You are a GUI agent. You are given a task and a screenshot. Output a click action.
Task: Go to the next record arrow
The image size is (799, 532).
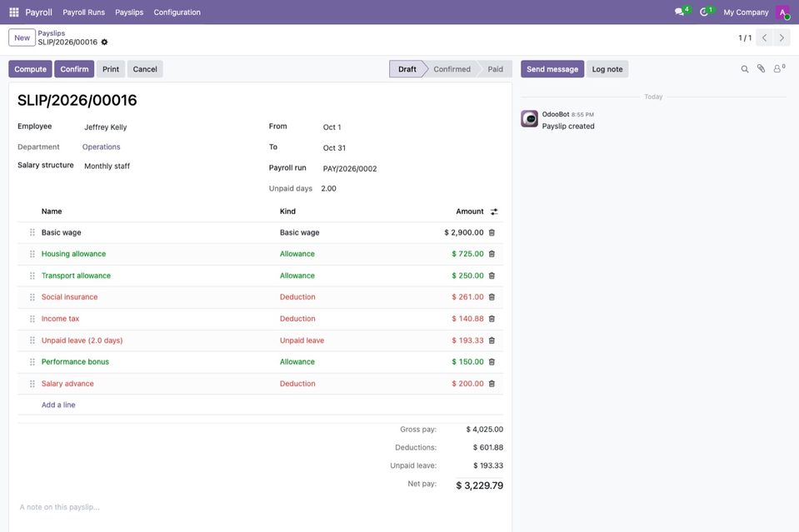point(782,37)
